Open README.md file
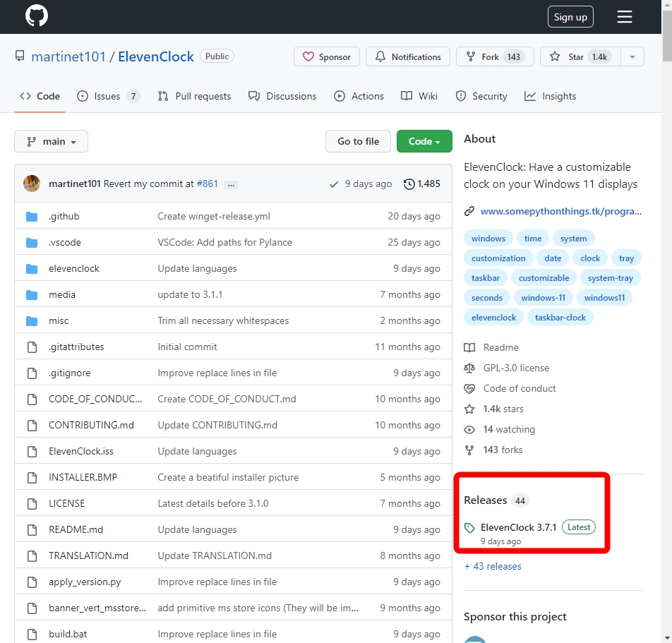 [76, 530]
